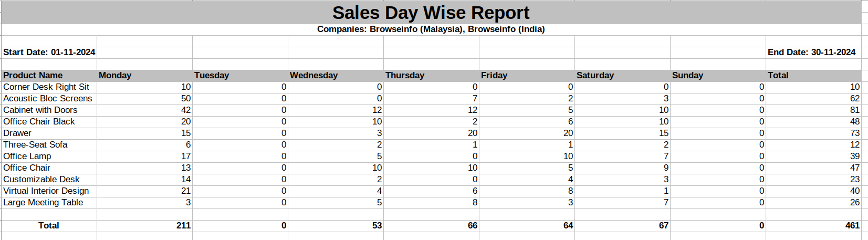The height and width of the screenshot is (240, 868).
Task: Click the grand total value 461
Action: coord(852,226)
